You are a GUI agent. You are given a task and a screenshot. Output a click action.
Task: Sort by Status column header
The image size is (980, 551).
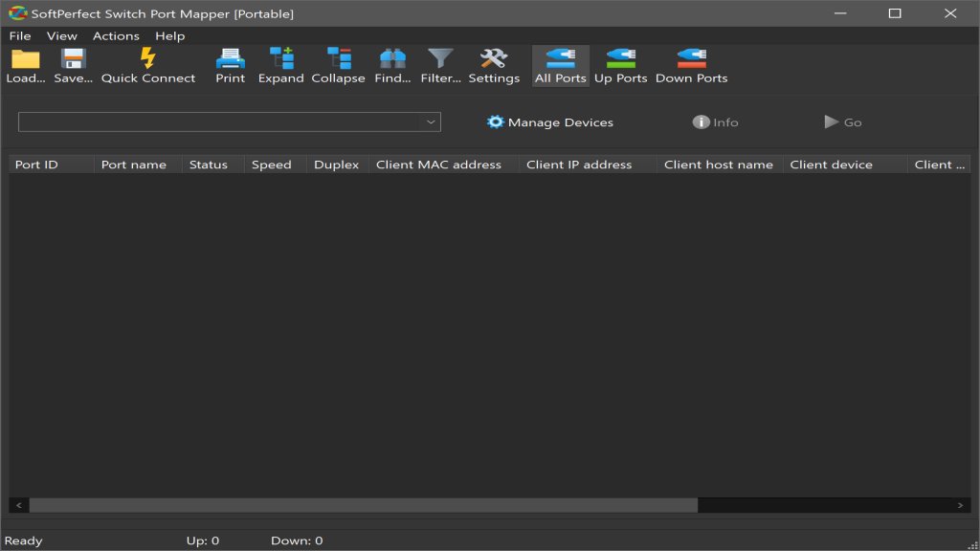tap(213, 165)
